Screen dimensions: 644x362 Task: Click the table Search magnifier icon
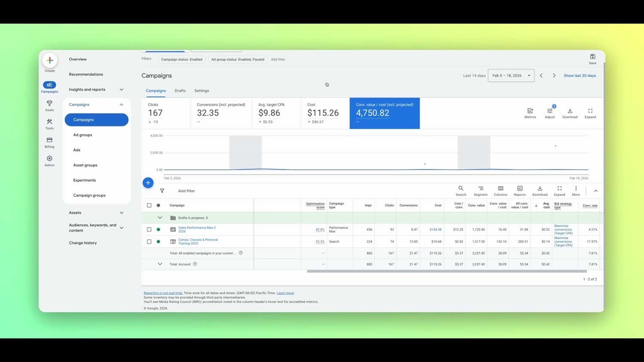(x=461, y=189)
